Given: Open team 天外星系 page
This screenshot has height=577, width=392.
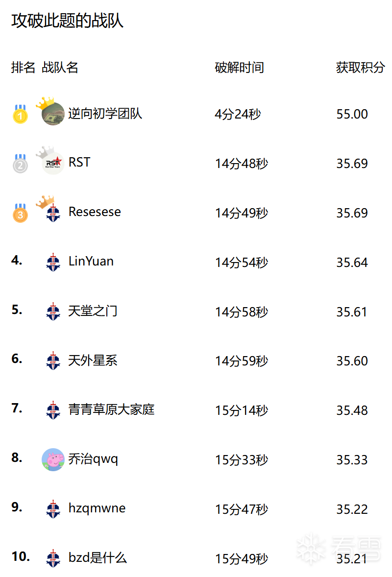Looking at the screenshot, I should click(93, 360).
